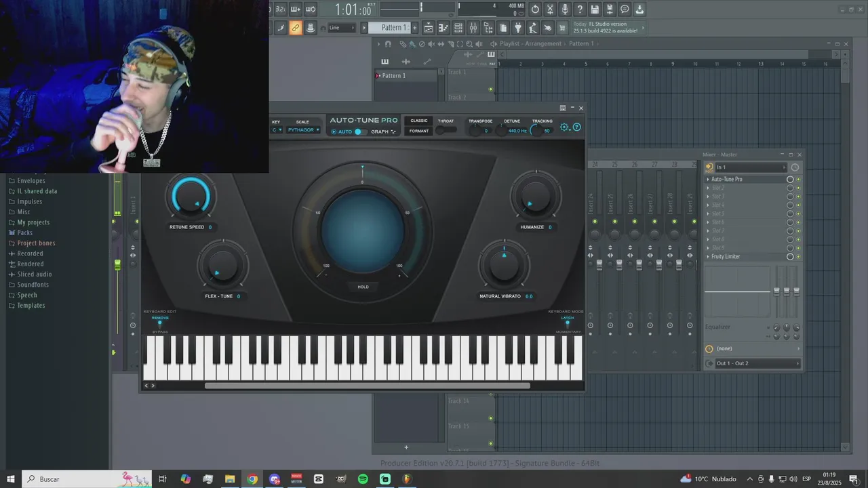Select Pattern 1 in the playlist picker
This screenshot has height=488, width=868.
pos(406,76)
